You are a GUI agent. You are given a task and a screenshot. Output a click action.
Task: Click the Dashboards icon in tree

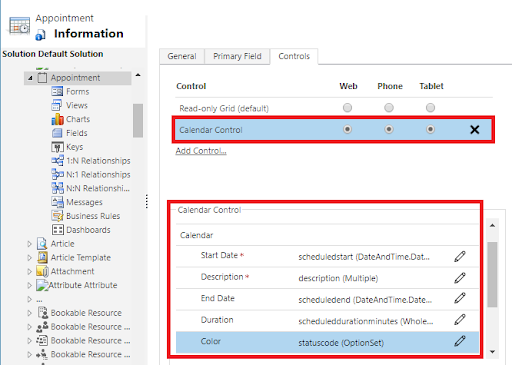pos(57,230)
